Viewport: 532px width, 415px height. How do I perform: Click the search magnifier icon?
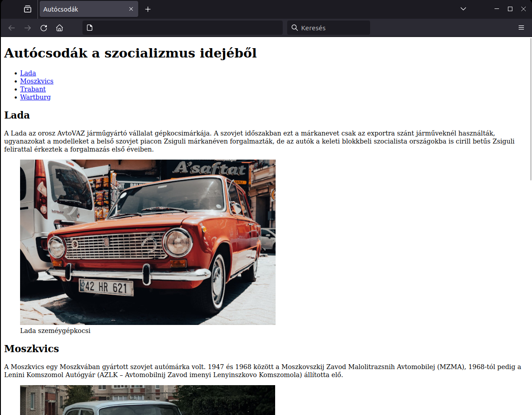[294, 28]
